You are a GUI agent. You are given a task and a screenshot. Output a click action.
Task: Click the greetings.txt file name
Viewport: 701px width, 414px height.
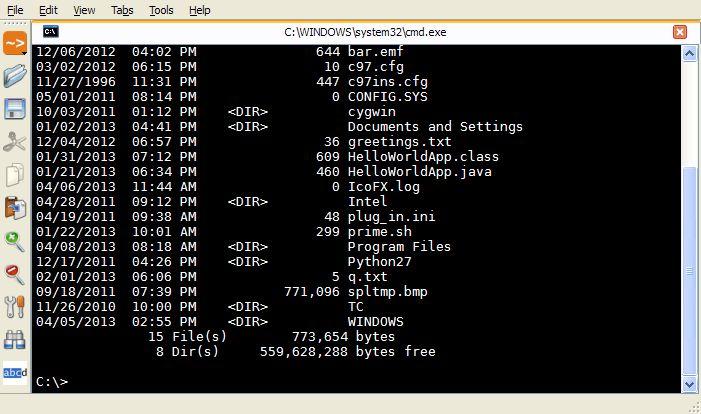400,142
